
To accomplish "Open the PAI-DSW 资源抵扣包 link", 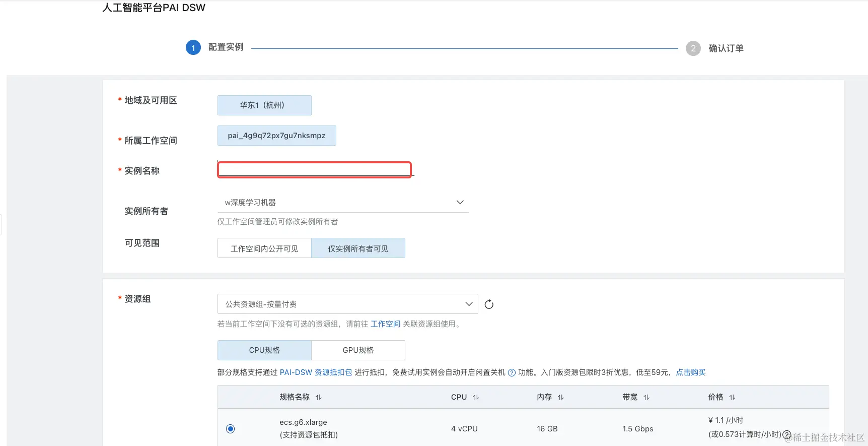I will pyautogui.click(x=316, y=372).
